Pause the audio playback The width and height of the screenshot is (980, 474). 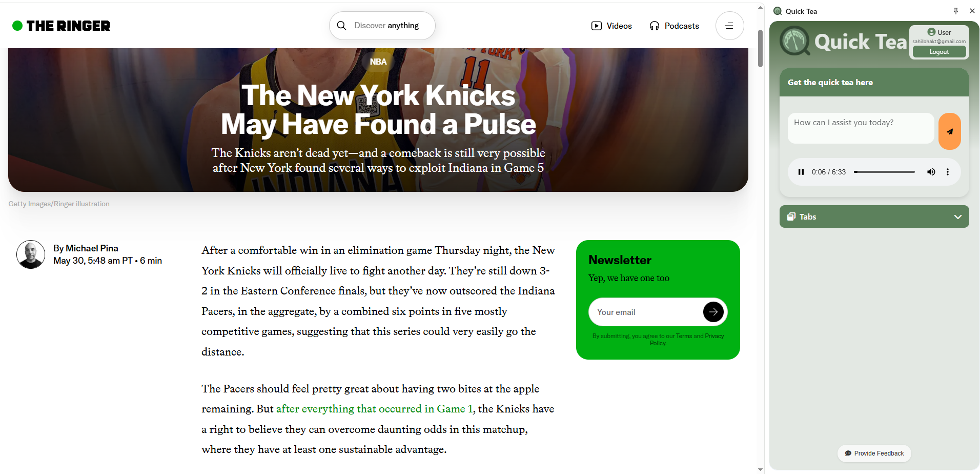tap(801, 172)
